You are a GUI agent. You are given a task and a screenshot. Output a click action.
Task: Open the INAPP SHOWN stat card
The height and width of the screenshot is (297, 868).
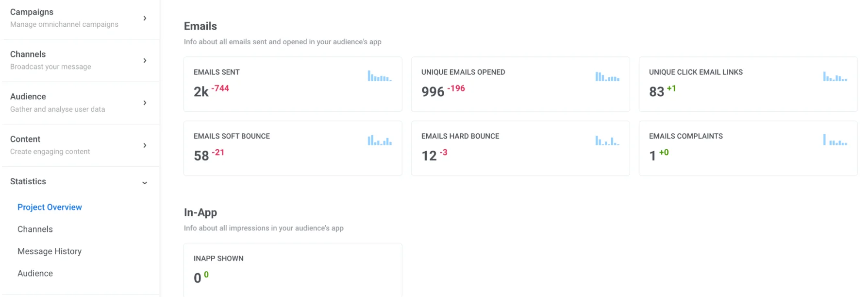292,270
